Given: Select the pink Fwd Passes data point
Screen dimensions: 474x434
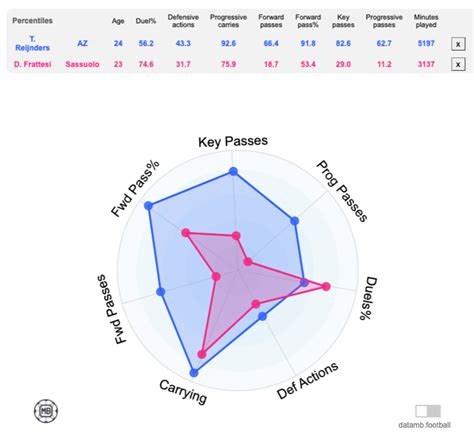Looking at the screenshot, I should tap(216, 277).
